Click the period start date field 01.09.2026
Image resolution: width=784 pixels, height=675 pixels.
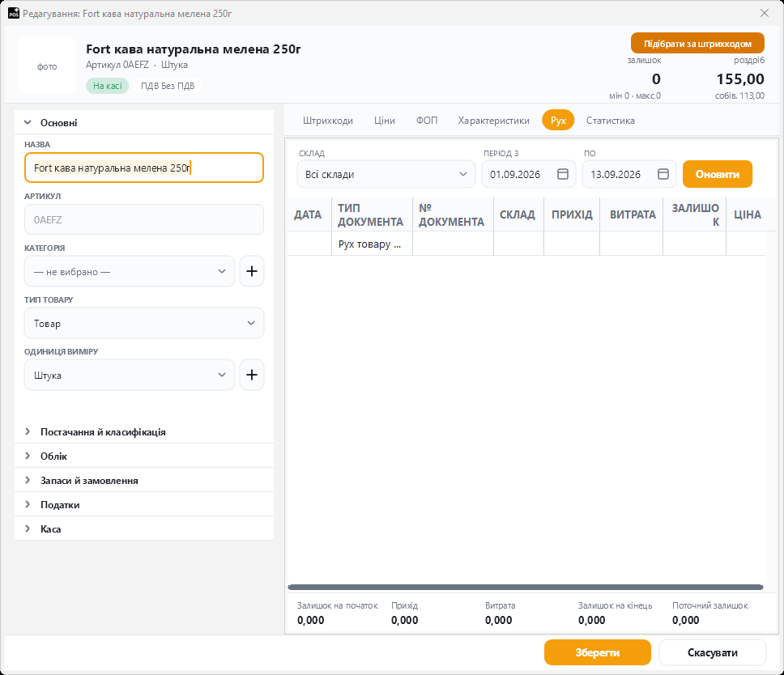(529, 174)
